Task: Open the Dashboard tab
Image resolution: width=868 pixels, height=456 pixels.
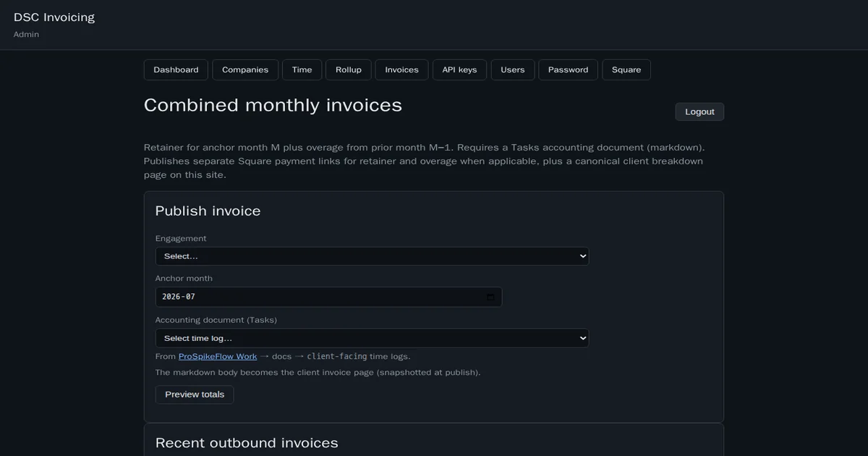Action: [176, 69]
